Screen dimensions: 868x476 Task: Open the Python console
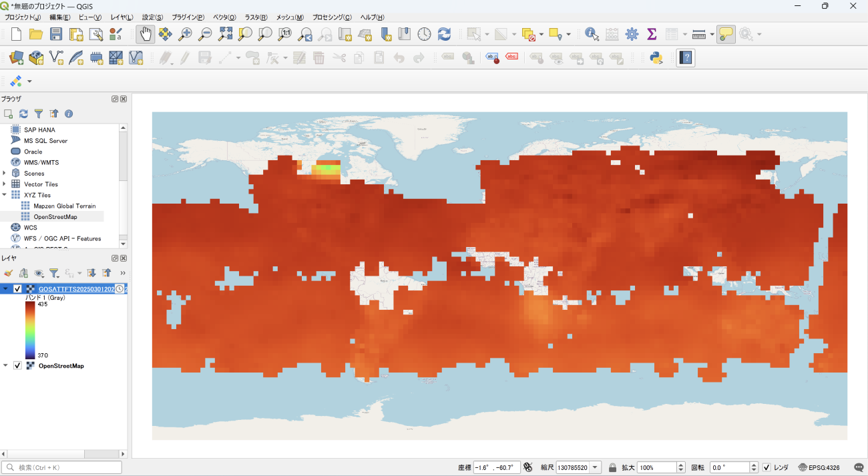656,58
